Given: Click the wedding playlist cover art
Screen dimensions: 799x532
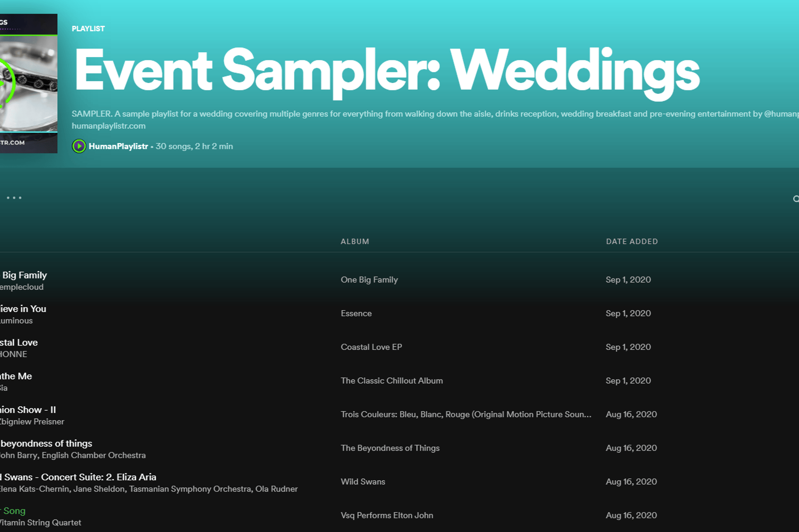Looking at the screenshot, I should [28, 83].
